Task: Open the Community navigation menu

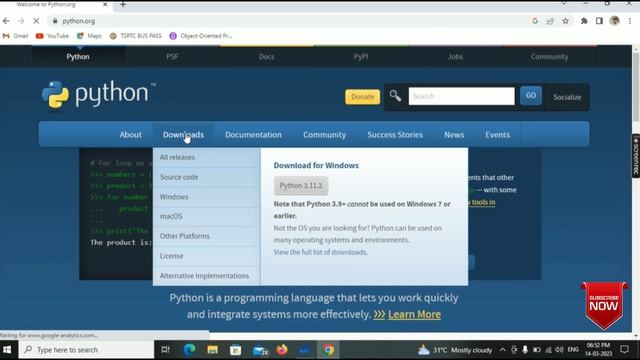Action: pyautogui.click(x=324, y=135)
